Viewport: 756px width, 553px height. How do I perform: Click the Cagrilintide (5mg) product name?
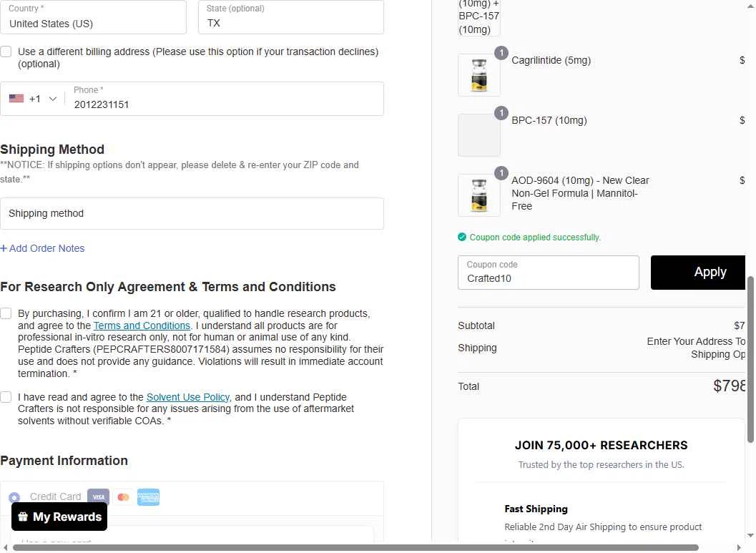(551, 60)
